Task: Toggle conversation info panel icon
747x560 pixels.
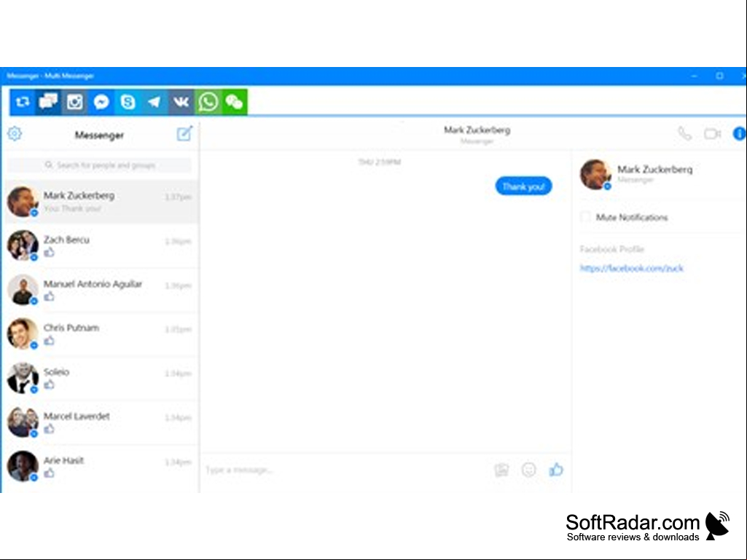Action: 740,134
